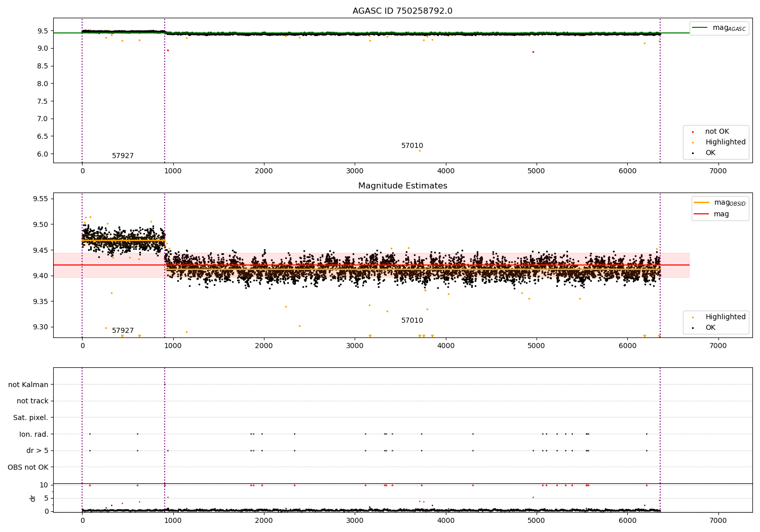Select the "not Kalman" row label
The image size is (760, 532).
click(x=28, y=385)
